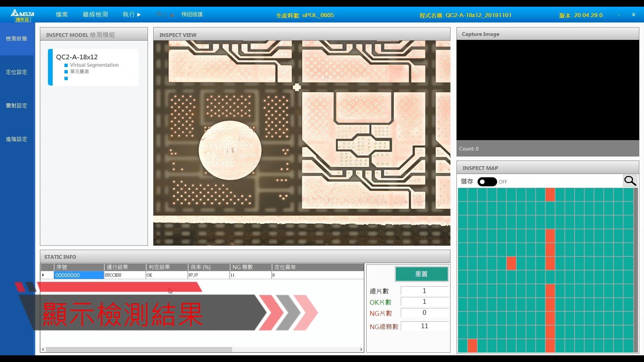Click the top red NG cell in map
This screenshot has width=644, height=362.
(x=550, y=195)
